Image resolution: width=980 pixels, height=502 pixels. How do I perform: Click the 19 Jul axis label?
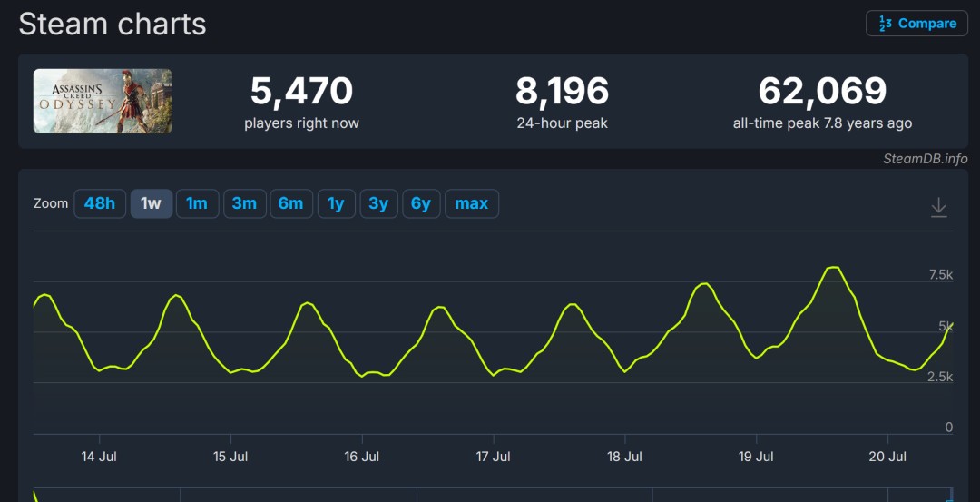(x=756, y=457)
